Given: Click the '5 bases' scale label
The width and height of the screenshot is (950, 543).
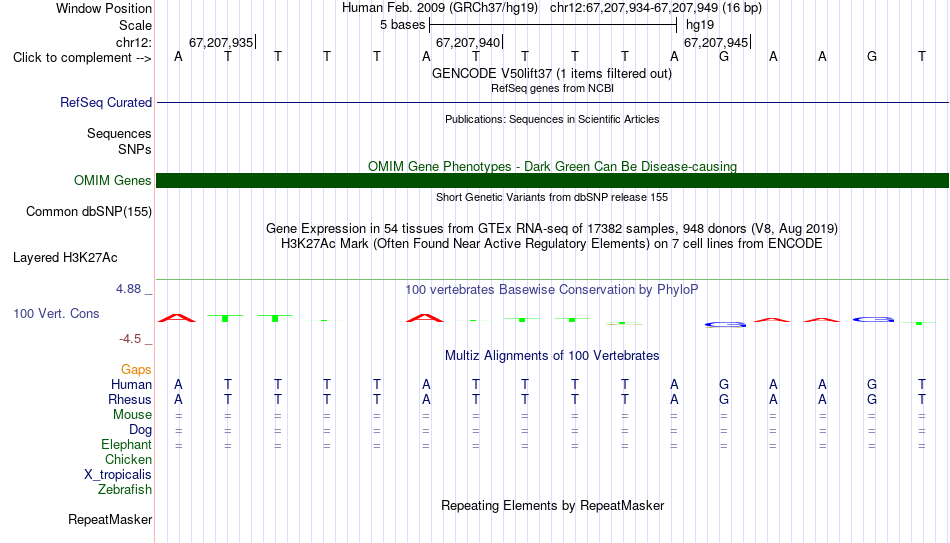Looking at the screenshot, I should pyautogui.click(x=402, y=25).
